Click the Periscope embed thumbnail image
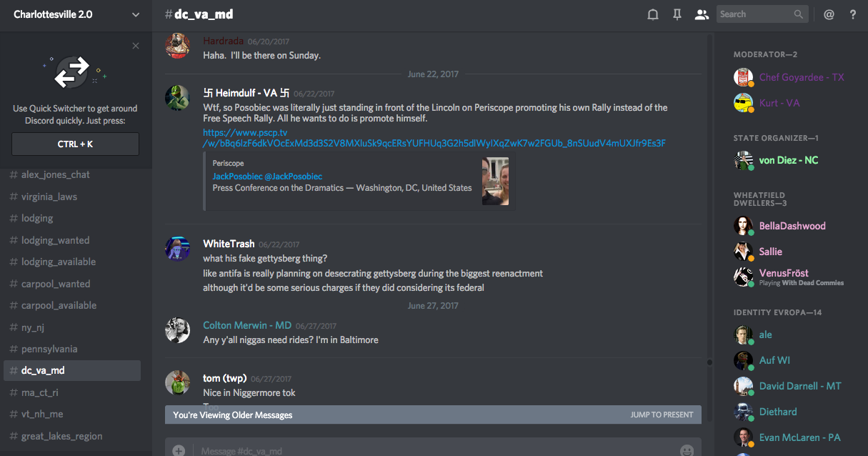The height and width of the screenshot is (456, 868). click(495, 181)
